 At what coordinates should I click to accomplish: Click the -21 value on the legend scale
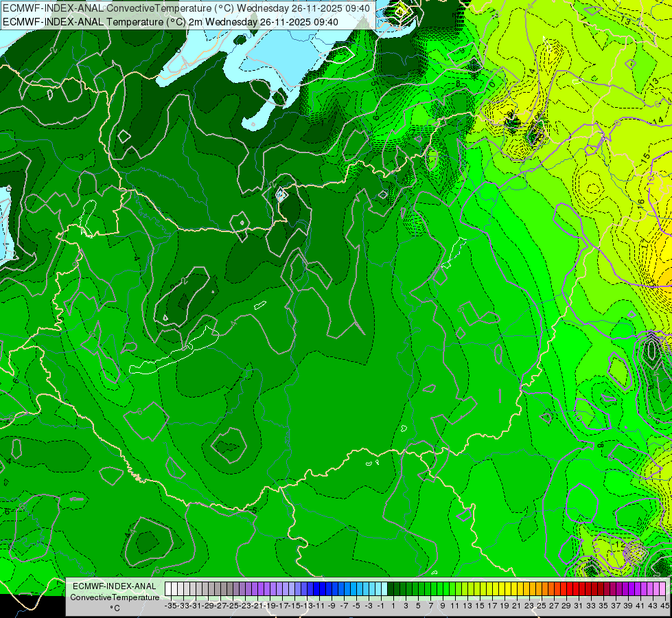257,606
